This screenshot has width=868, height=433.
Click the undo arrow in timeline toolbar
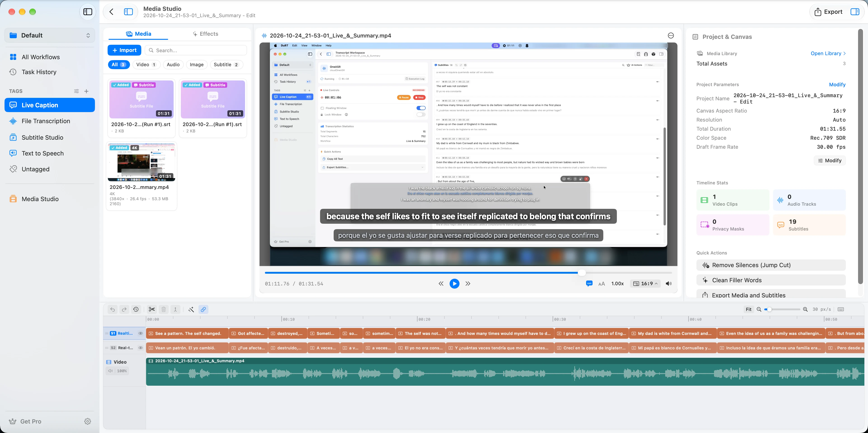tap(113, 309)
